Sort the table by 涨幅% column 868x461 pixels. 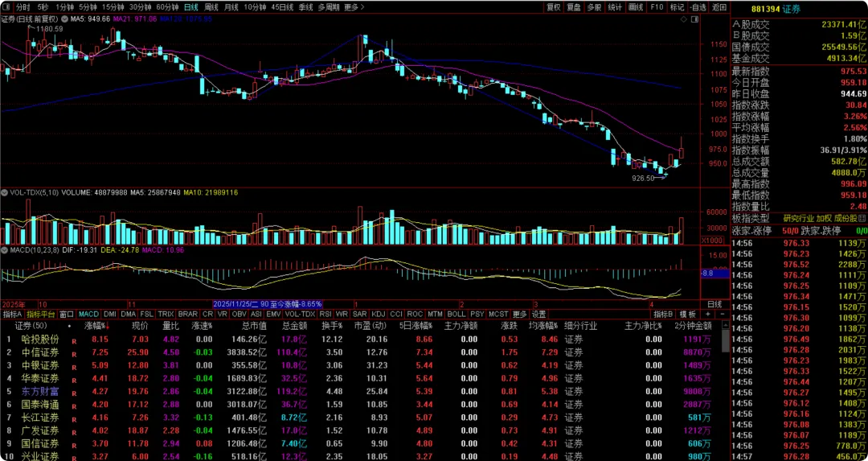[96, 327]
